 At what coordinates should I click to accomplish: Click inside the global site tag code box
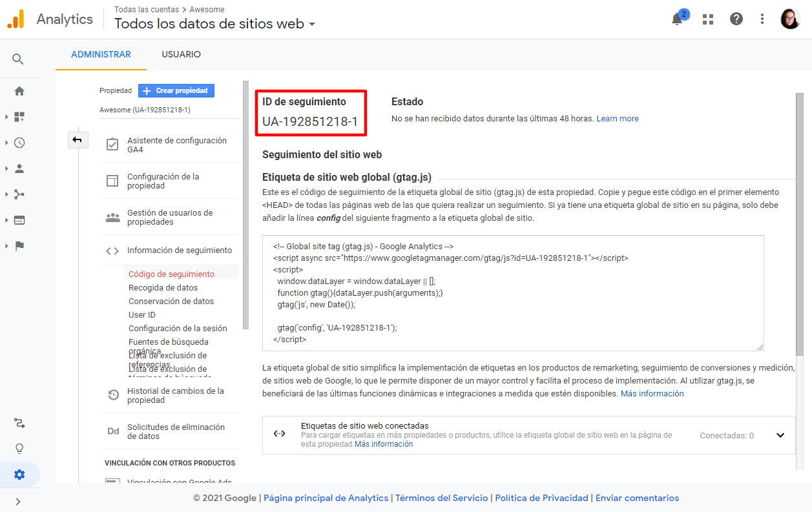[x=514, y=293]
